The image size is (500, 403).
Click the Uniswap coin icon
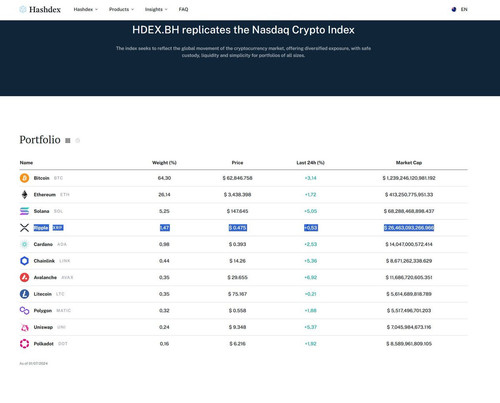pos(24,327)
